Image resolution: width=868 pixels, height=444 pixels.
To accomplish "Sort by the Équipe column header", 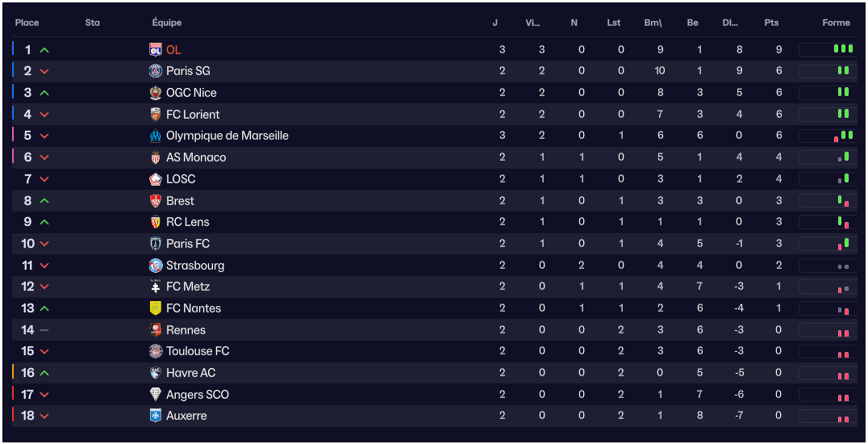I will 167,23.
